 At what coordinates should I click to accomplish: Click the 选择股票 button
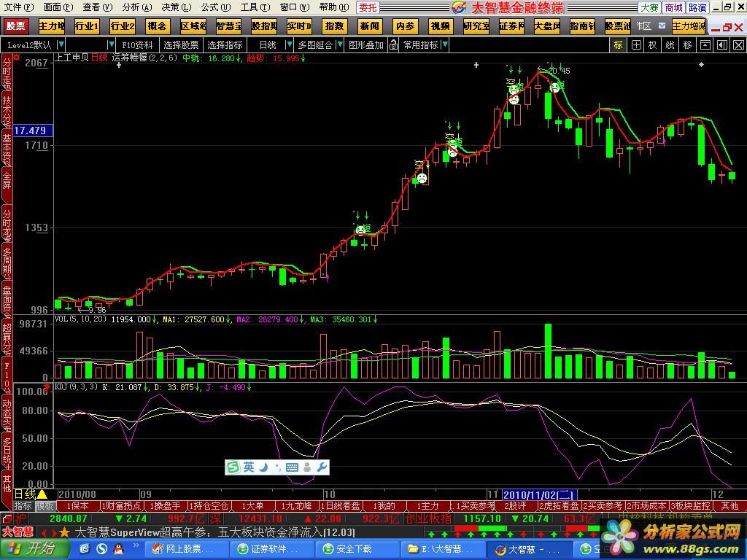tap(181, 44)
